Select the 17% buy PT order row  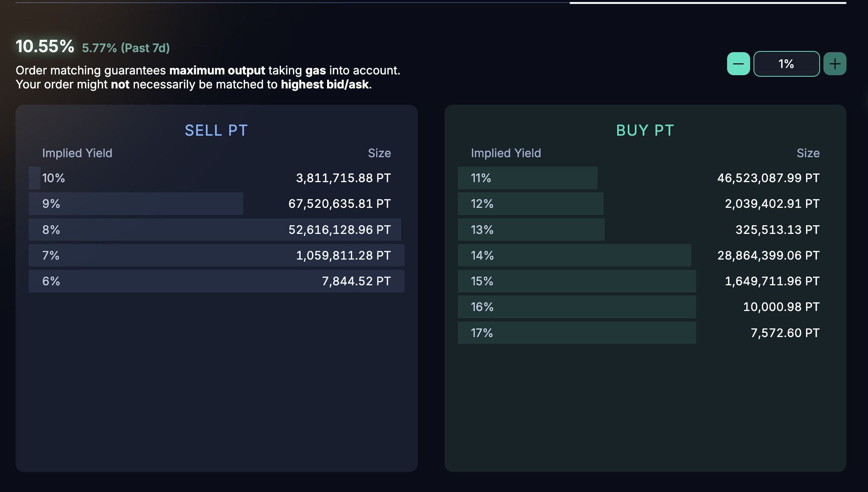[x=645, y=333]
